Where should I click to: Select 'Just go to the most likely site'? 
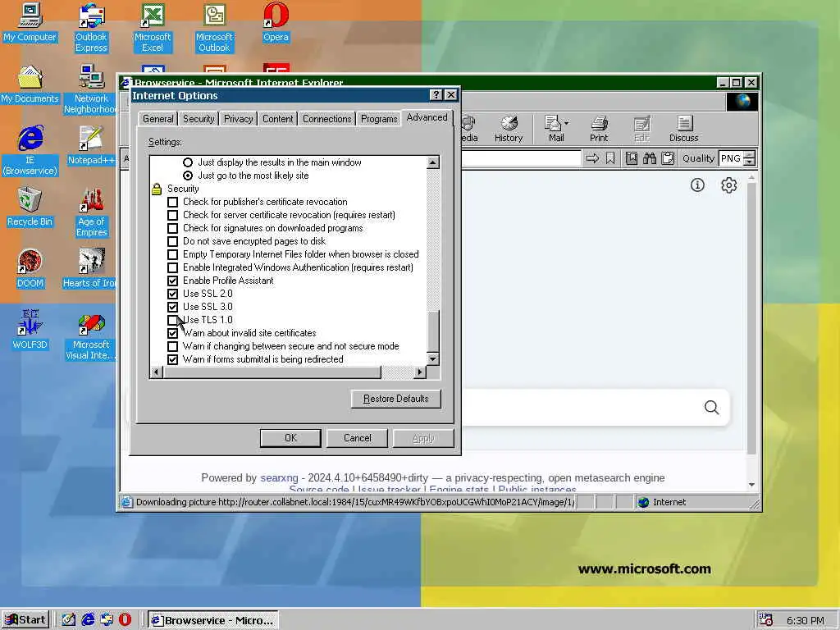click(188, 176)
